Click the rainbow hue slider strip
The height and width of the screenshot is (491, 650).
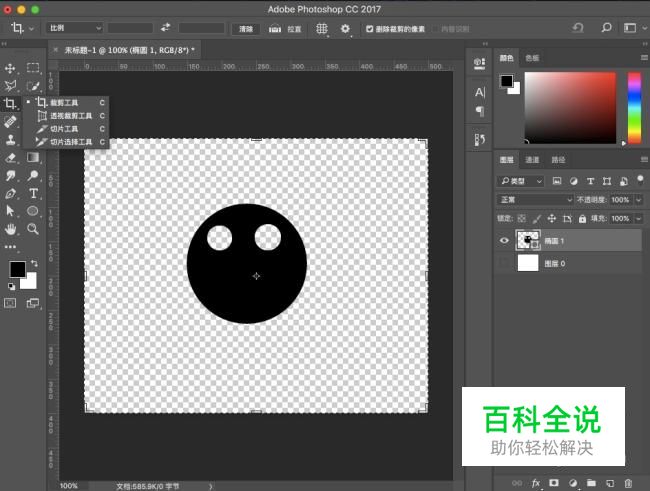pyautogui.click(x=634, y=108)
